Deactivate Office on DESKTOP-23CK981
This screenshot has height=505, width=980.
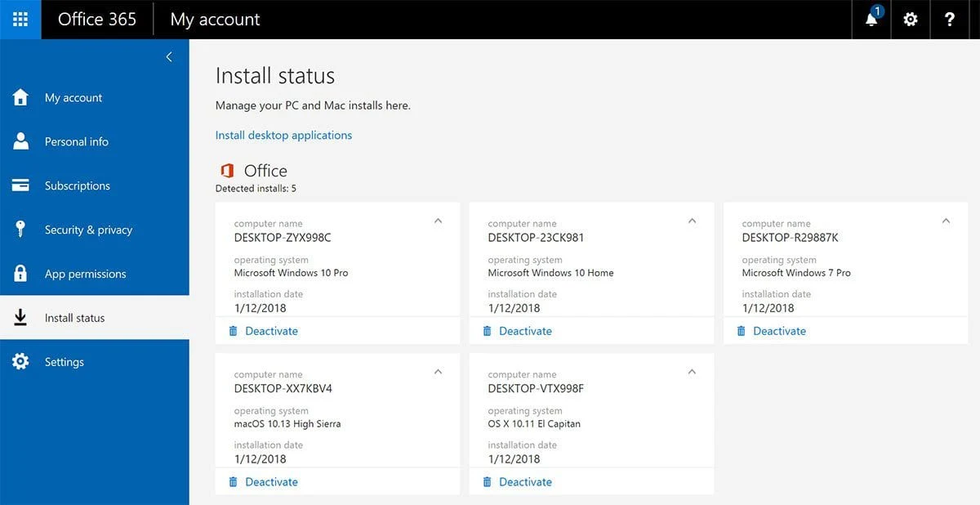(x=526, y=330)
